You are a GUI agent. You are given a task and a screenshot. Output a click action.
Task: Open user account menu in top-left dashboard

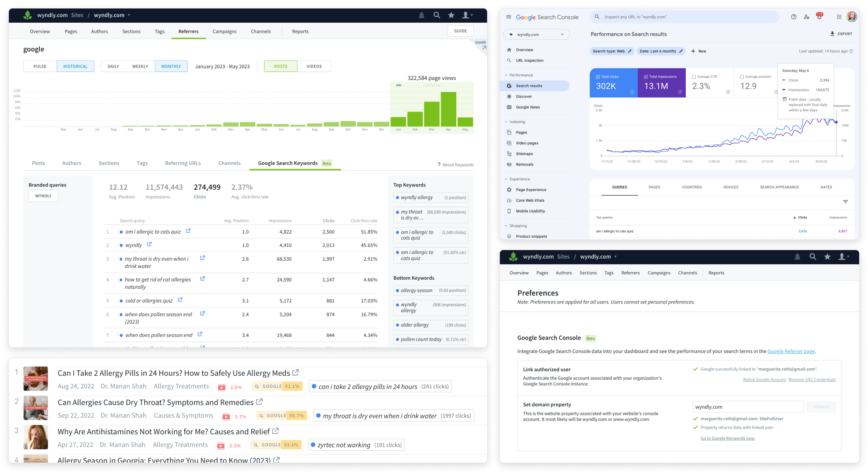(467, 15)
